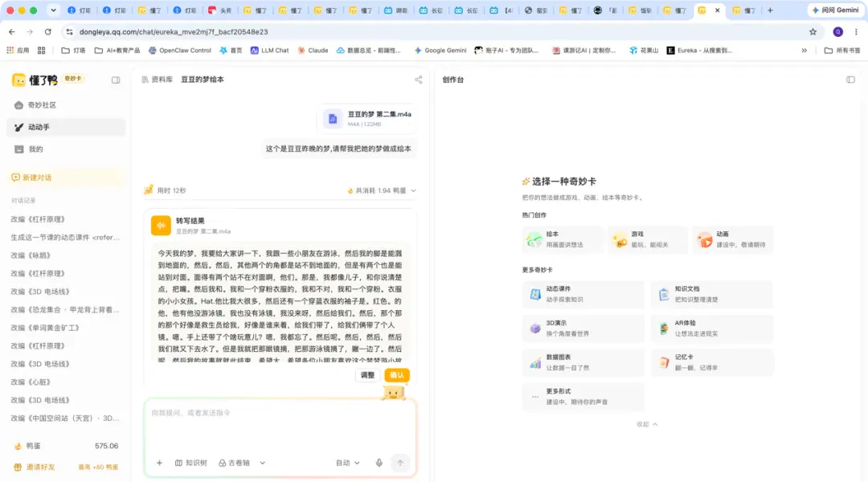The image size is (868, 482).
Task: Open history chat 生成这一节课的动态课件
Action: coord(65,238)
